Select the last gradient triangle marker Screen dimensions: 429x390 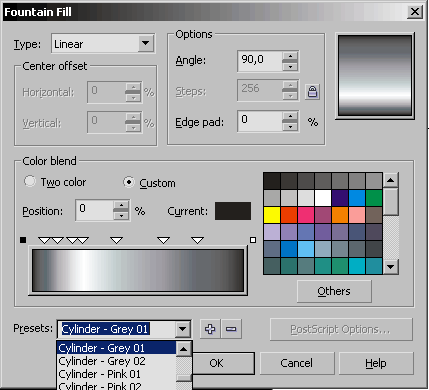198,240
